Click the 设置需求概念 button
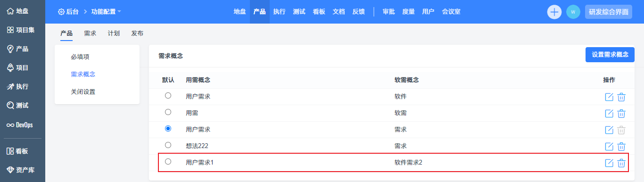644x182 pixels. click(x=610, y=54)
